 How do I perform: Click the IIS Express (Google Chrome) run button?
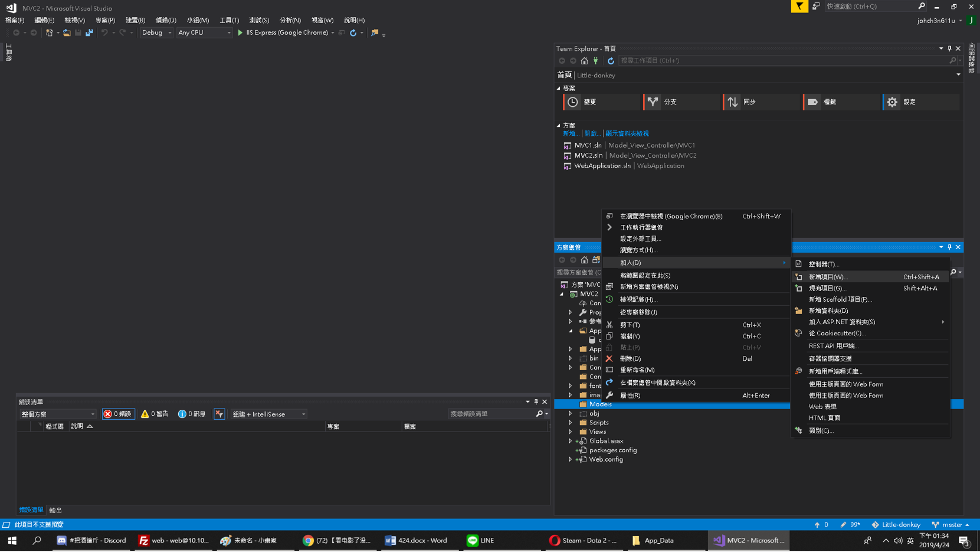pos(283,33)
